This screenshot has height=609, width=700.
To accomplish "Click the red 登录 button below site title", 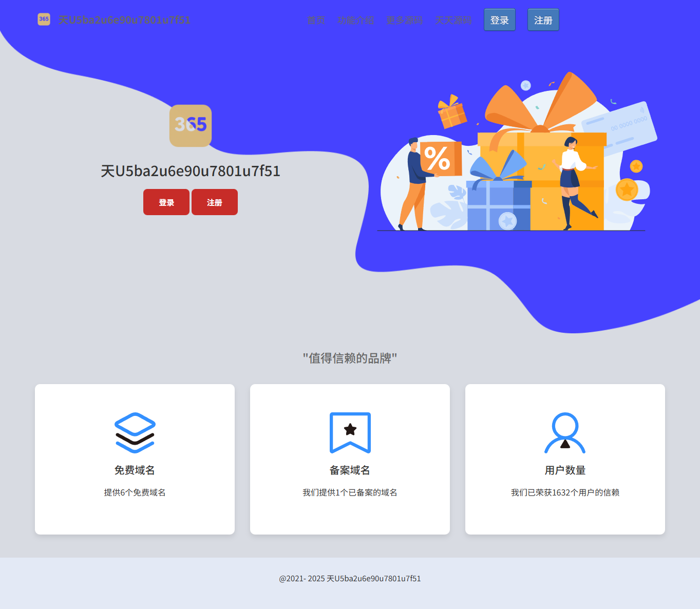I will point(166,202).
